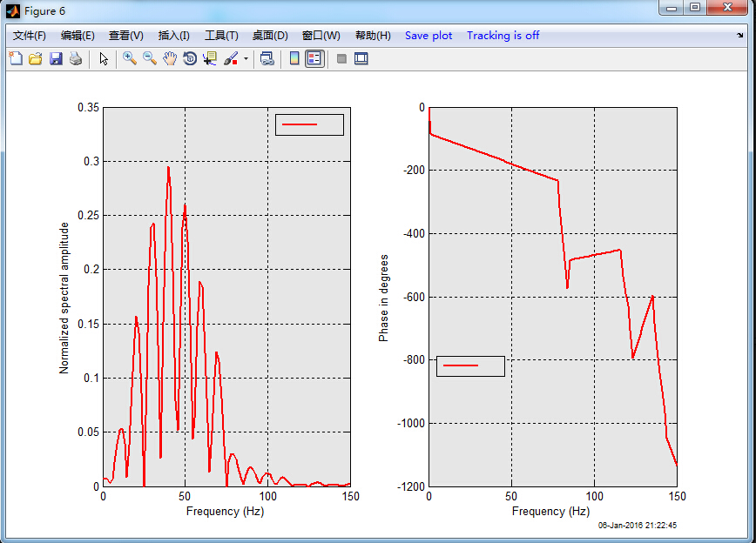The height and width of the screenshot is (543, 756).
Task: Click the -600 tick label on the phase axis
Action: point(415,297)
